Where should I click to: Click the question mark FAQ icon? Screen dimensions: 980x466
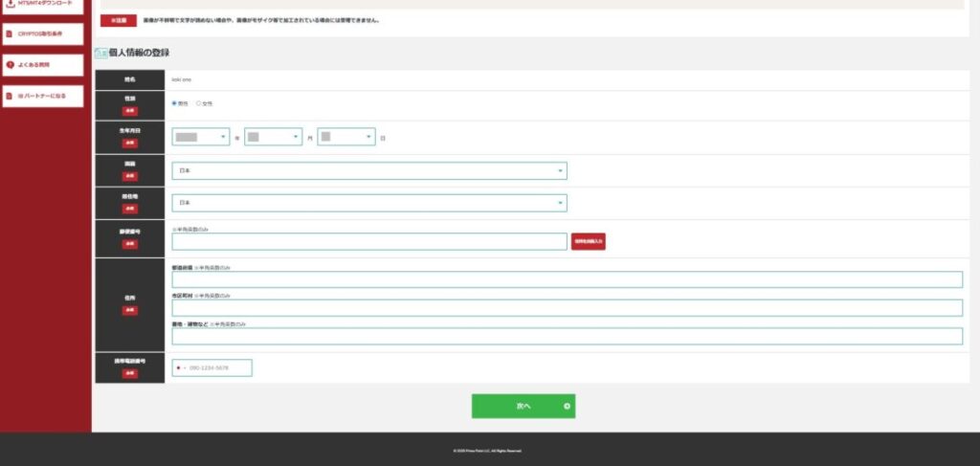(x=10, y=65)
